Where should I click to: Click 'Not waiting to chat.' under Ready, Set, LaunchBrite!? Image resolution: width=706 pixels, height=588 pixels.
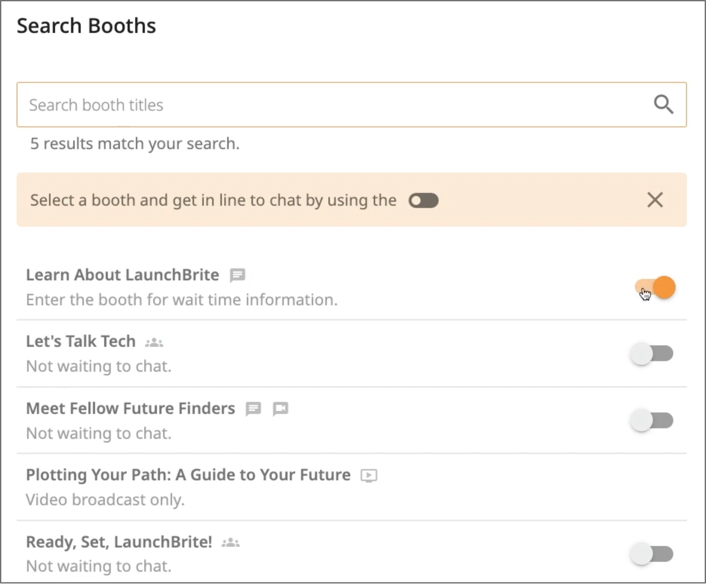[99, 566]
